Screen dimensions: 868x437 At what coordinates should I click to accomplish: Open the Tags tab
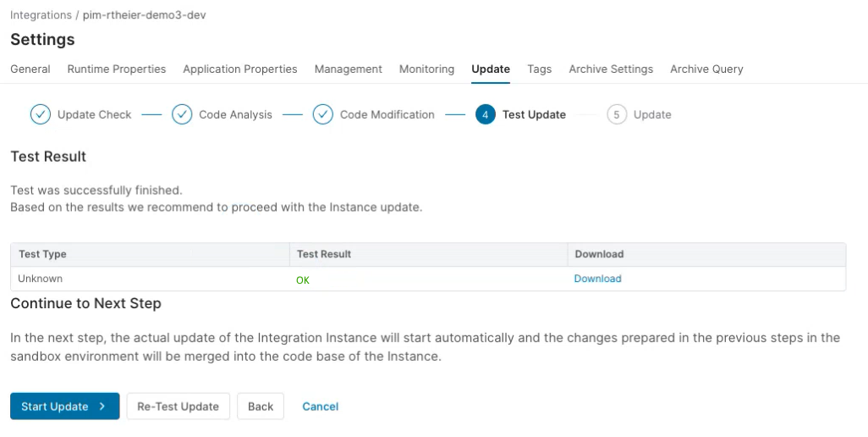point(539,69)
